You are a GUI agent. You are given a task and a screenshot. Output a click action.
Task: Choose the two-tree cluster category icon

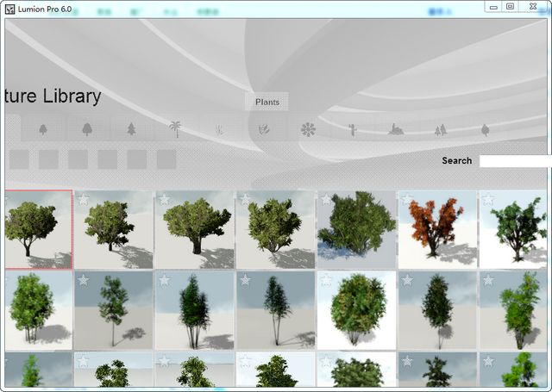tap(441, 129)
